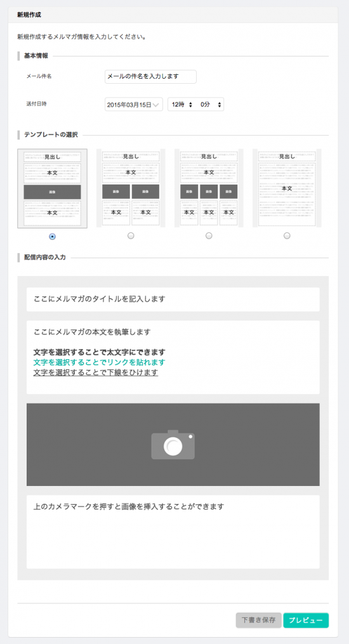
Task: Select the text-only template radio button
Action: [x=287, y=236]
